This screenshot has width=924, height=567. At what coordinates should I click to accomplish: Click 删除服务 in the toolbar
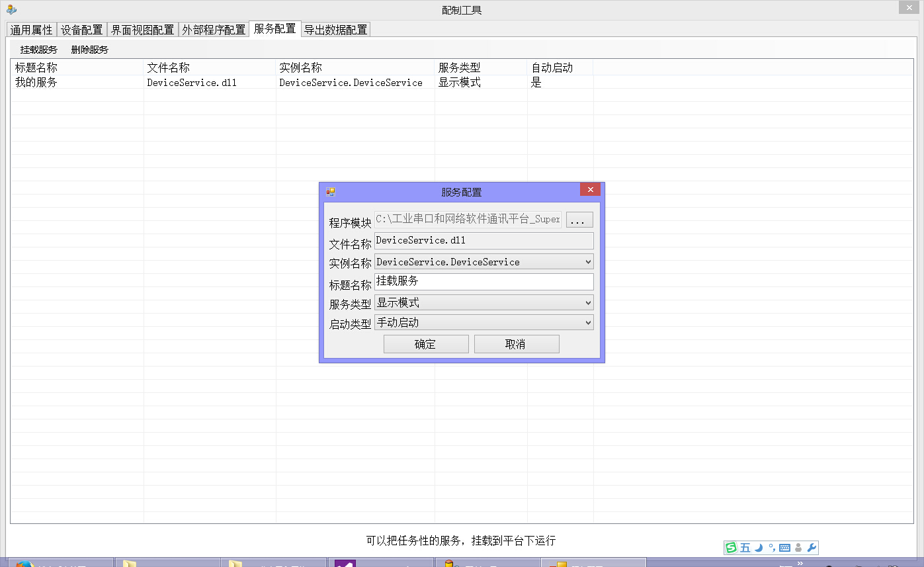pos(90,50)
